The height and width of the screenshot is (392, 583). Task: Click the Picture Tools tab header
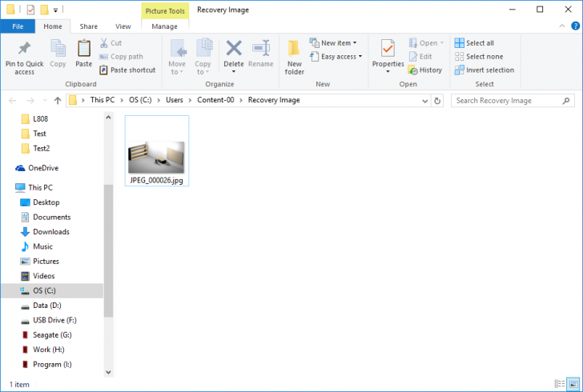pyautogui.click(x=165, y=10)
